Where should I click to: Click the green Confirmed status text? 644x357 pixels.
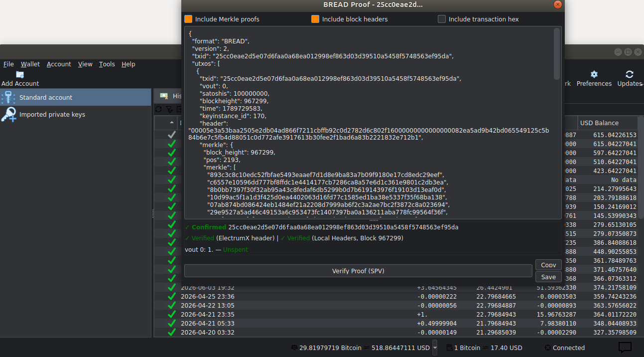[x=209, y=227]
